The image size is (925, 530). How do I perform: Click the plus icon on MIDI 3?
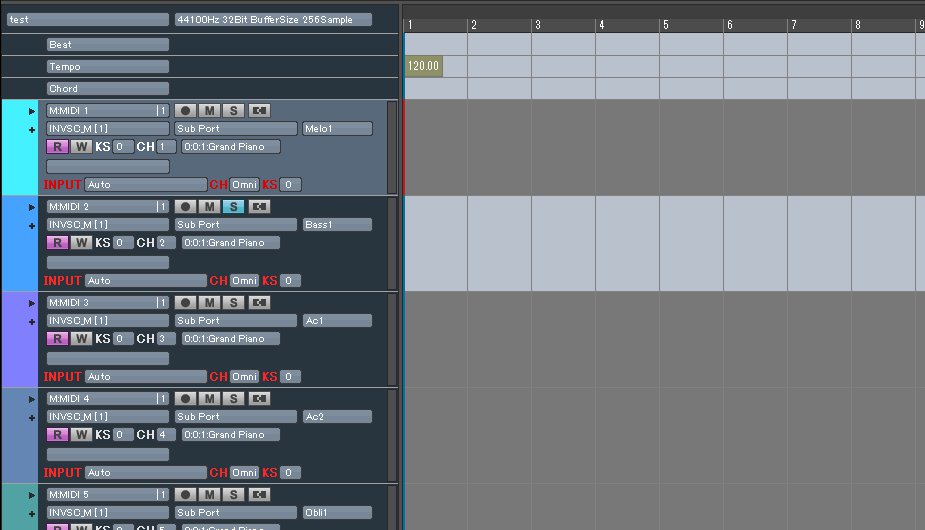point(32,322)
